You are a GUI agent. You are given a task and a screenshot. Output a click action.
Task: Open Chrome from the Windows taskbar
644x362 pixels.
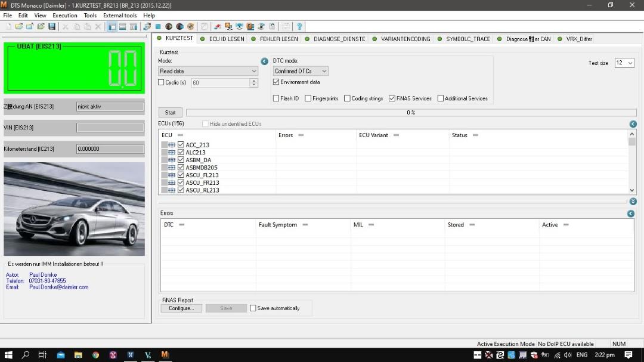[95, 355]
